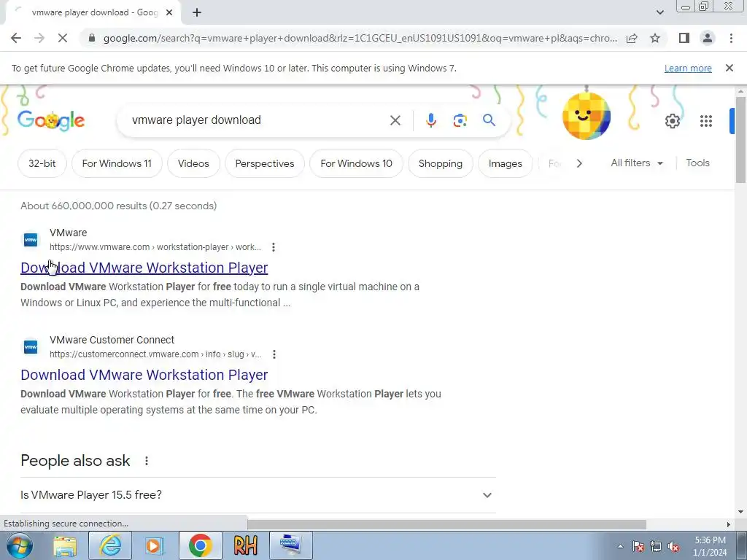Screen dimensions: 747x560
Task: Open more options for the vmware.com result
Action: (x=274, y=247)
